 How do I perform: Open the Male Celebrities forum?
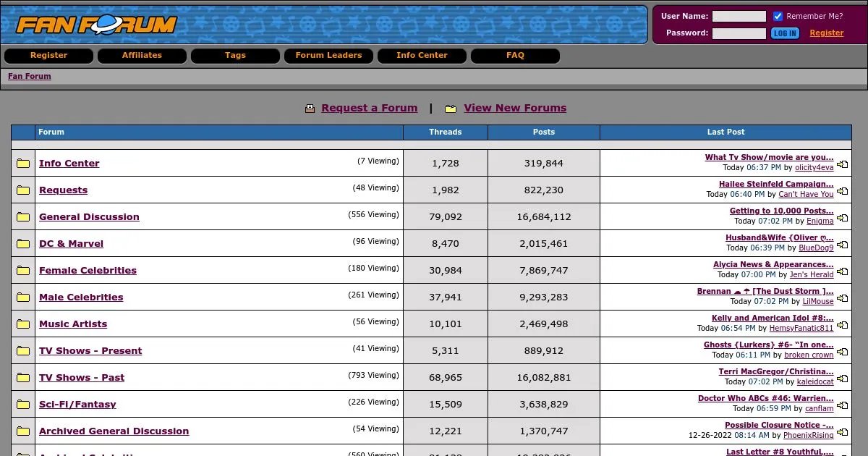point(81,297)
